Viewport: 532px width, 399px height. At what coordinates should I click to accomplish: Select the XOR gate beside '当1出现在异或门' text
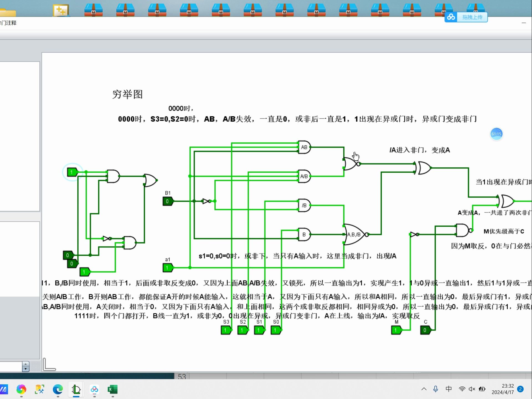(506, 201)
